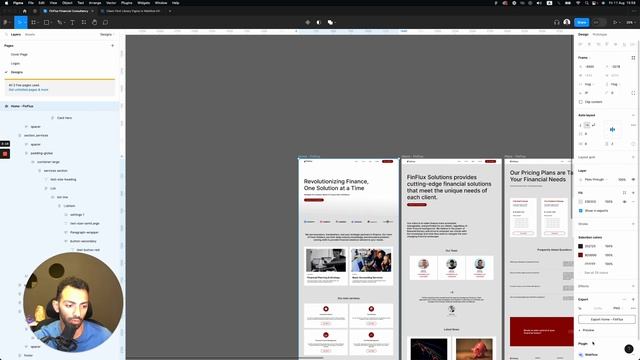This screenshot has height=360, width=640.
Task: Open the Resources components tool
Action: pyautogui.click(x=84, y=22)
